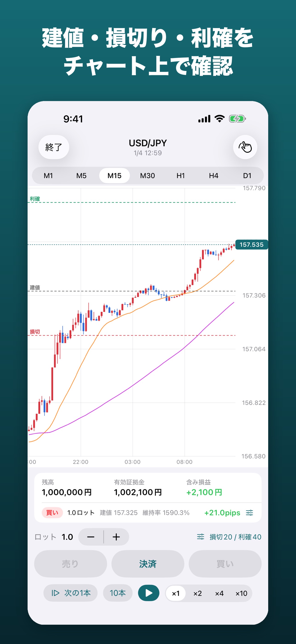The image size is (296, 644).
Task: Advance one candle with 次の1本
Action: pos(70,593)
